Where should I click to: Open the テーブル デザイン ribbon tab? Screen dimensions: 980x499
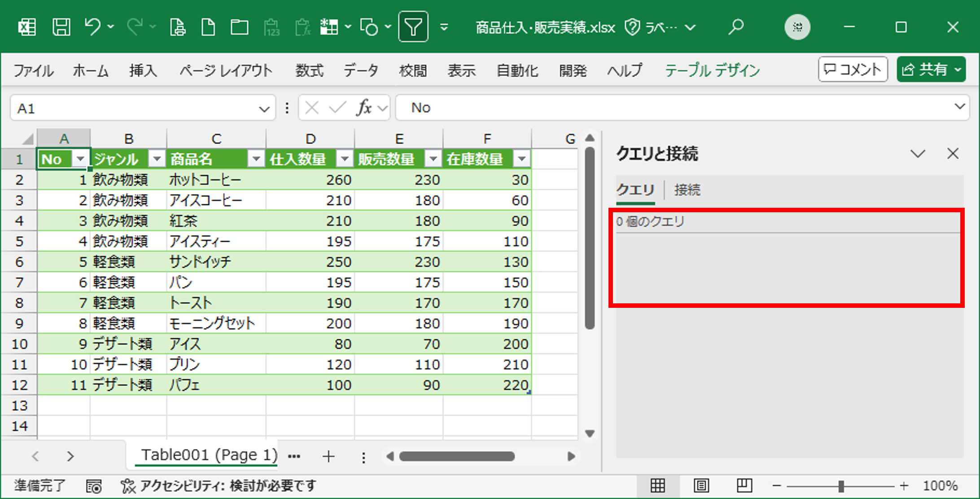click(712, 70)
